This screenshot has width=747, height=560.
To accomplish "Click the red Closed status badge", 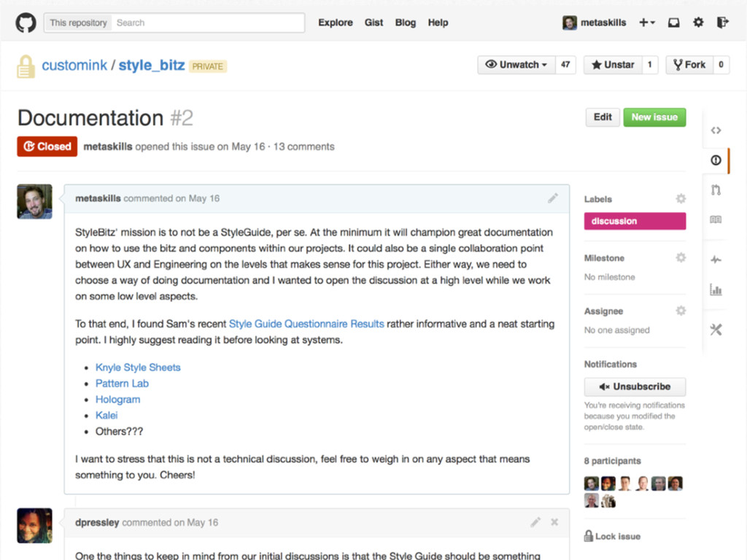I will pyautogui.click(x=47, y=146).
